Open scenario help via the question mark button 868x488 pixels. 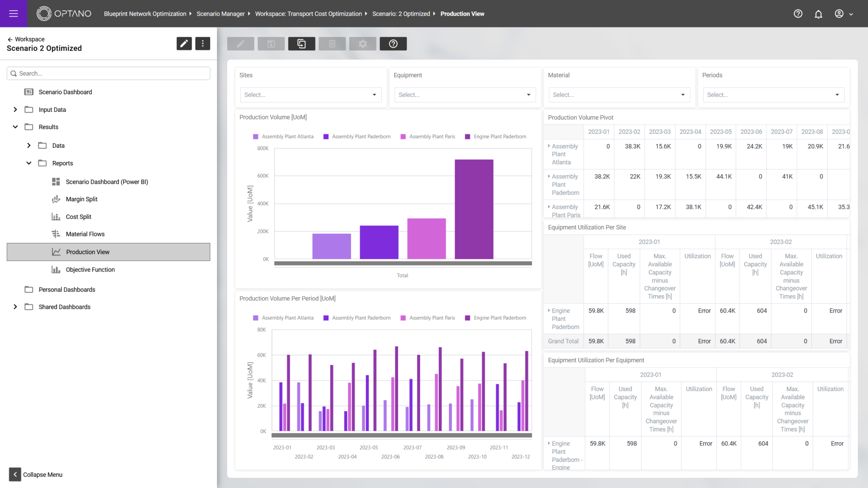point(393,44)
